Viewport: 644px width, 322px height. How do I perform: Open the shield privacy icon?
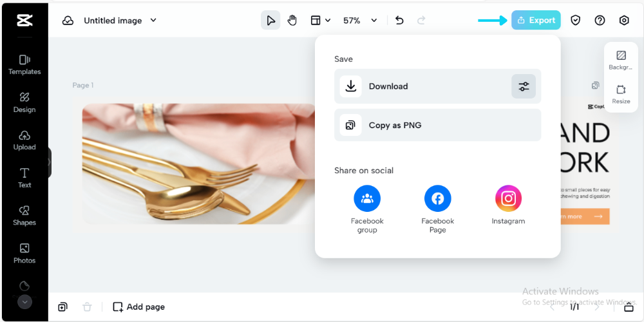[576, 20]
